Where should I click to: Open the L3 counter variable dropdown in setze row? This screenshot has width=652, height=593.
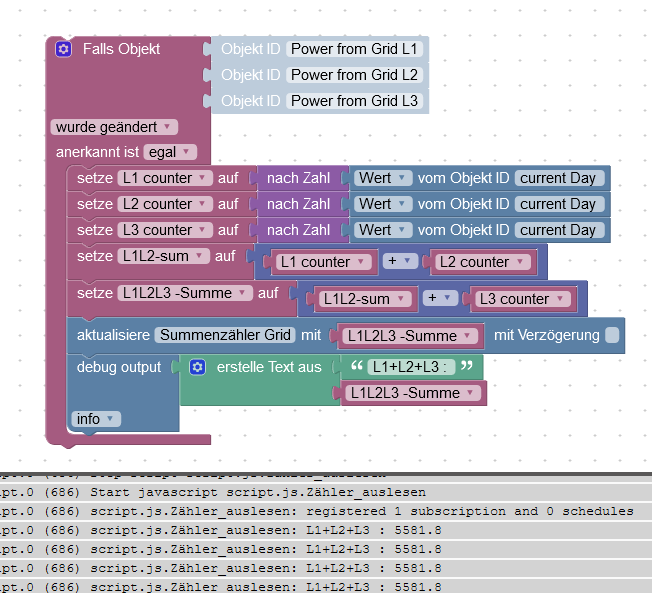tap(165, 230)
